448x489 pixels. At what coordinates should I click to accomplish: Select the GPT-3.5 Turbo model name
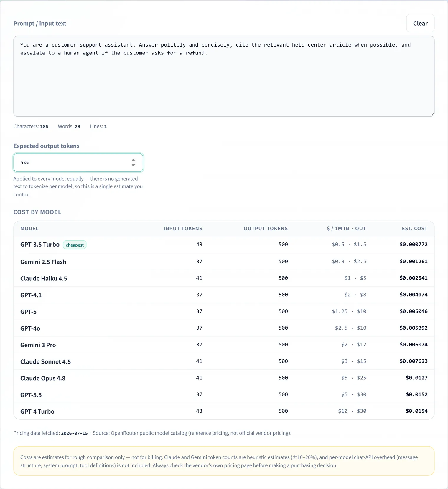[40, 244]
